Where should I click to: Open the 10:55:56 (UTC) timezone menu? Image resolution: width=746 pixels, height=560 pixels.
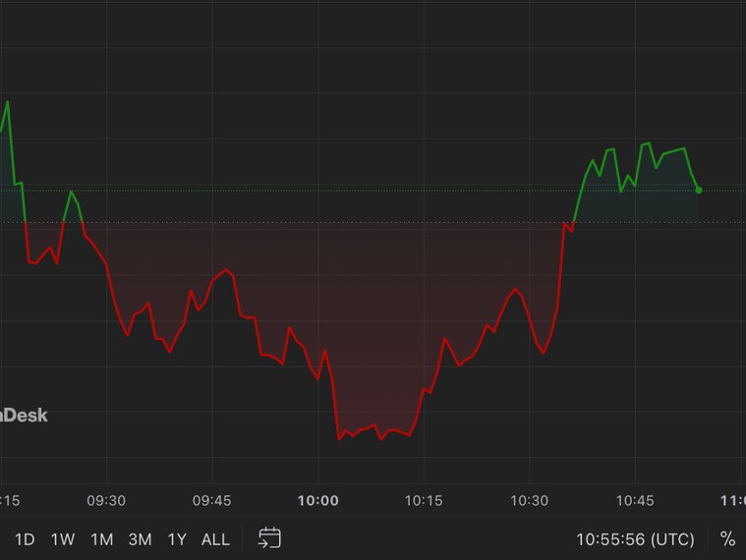[635, 539]
